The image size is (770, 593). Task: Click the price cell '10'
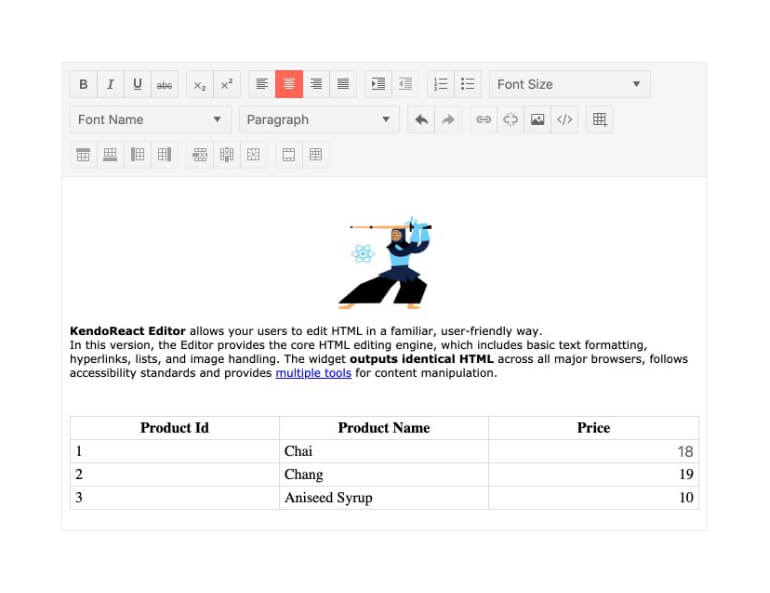tap(593, 498)
